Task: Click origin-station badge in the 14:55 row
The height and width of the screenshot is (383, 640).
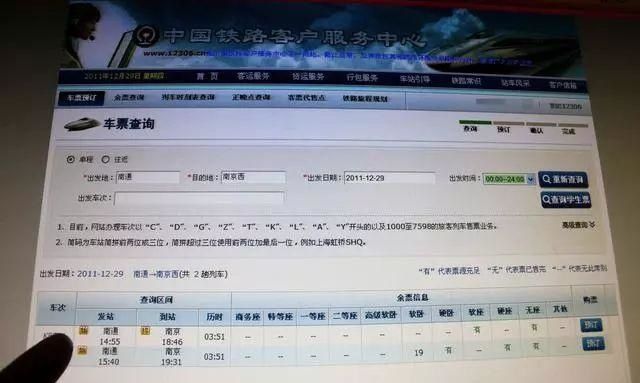Action: click(x=83, y=330)
